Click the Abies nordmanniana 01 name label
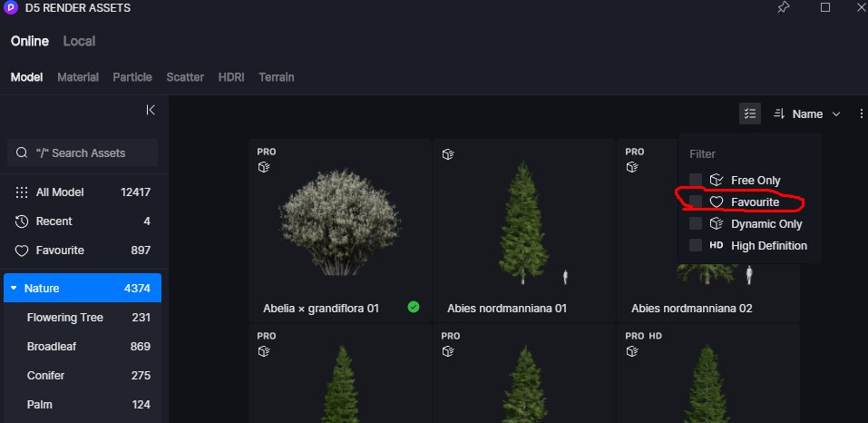868x423 pixels. [x=507, y=309]
